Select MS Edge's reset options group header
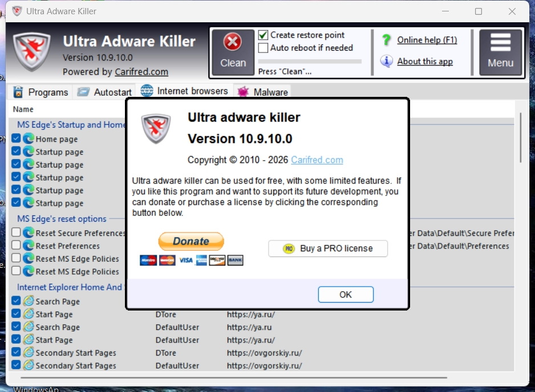Image resolution: width=535 pixels, height=392 pixels. pos(62,218)
